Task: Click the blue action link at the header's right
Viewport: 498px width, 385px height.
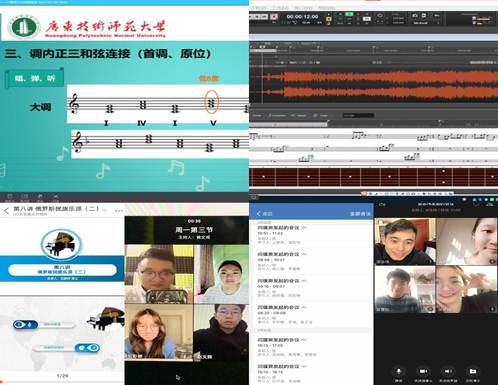Action: coord(360,213)
